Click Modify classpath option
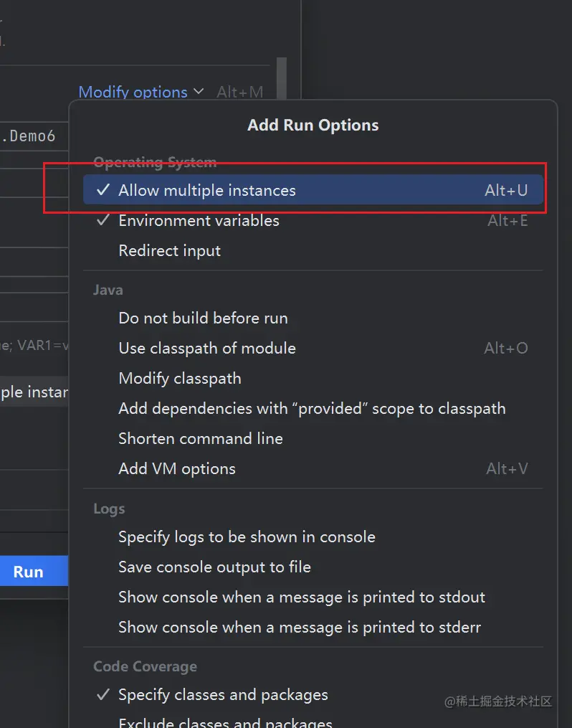Screen dimensions: 572x728 point(180,379)
